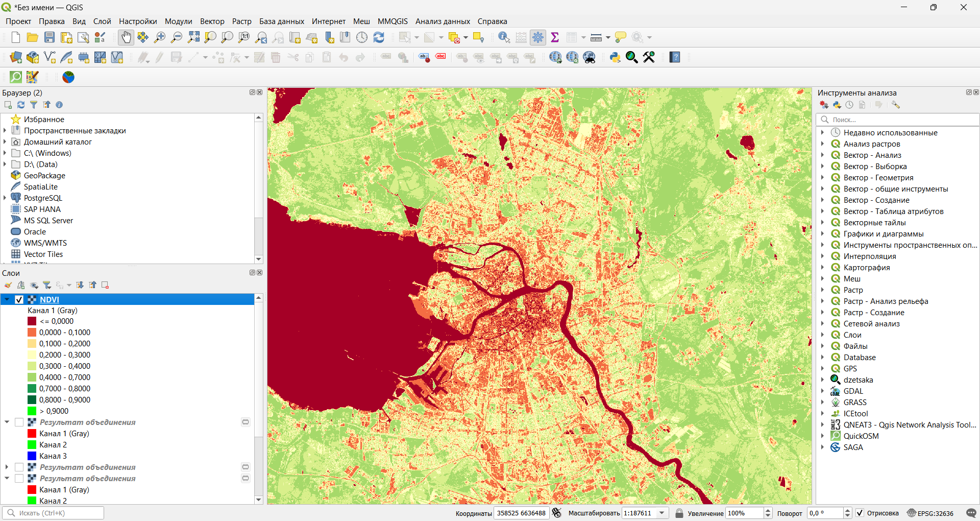Viewport: 980px width, 521px height.
Task: Open the Statistical Summary sigma icon
Action: 555,37
